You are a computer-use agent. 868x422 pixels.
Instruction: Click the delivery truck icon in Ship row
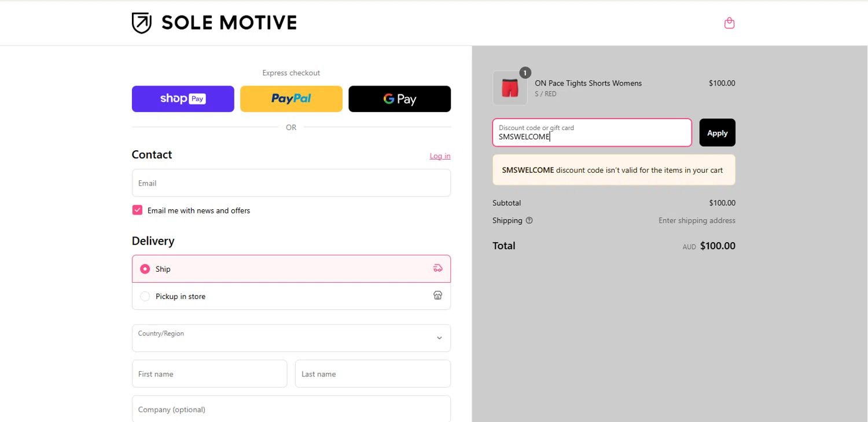[437, 268]
